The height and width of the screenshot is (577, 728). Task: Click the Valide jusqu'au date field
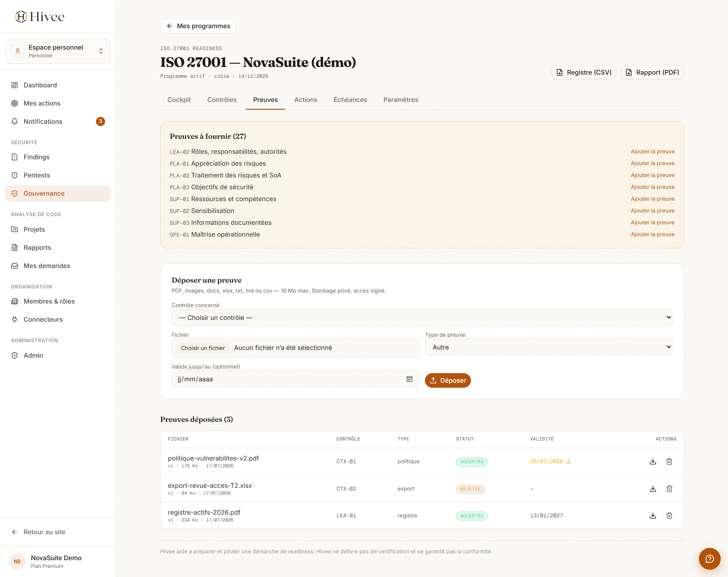coord(295,379)
